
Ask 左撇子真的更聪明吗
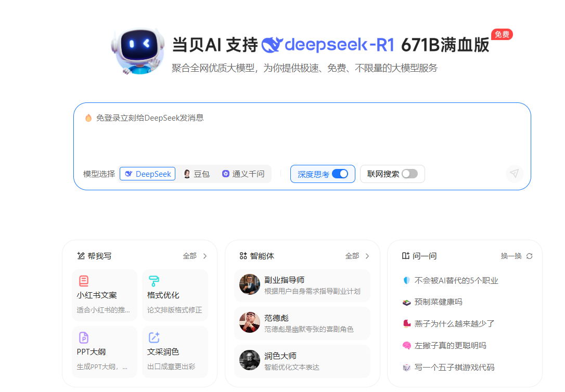pyautogui.click(x=451, y=346)
